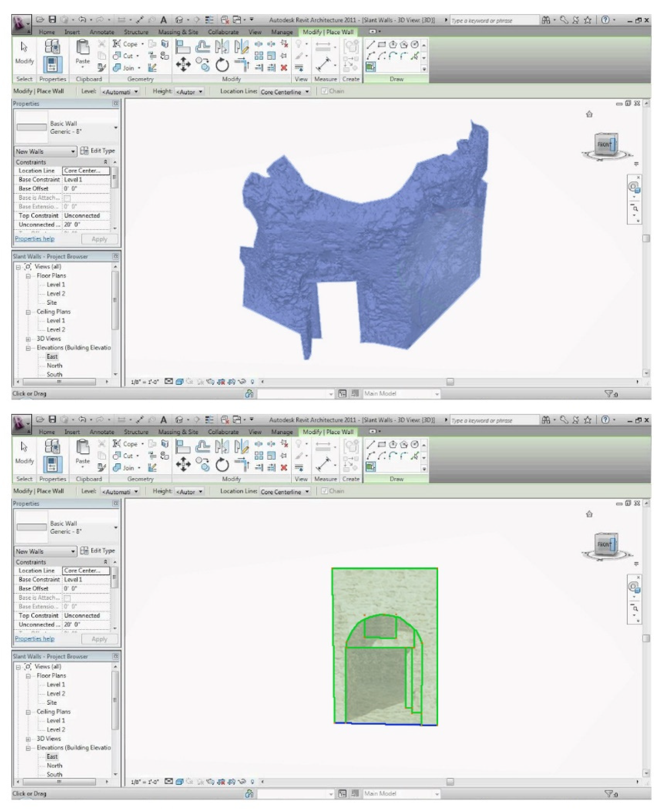Pick the red Delete X icon in upper ribbon
Screen dimensions: 665x812
click(284, 68)
